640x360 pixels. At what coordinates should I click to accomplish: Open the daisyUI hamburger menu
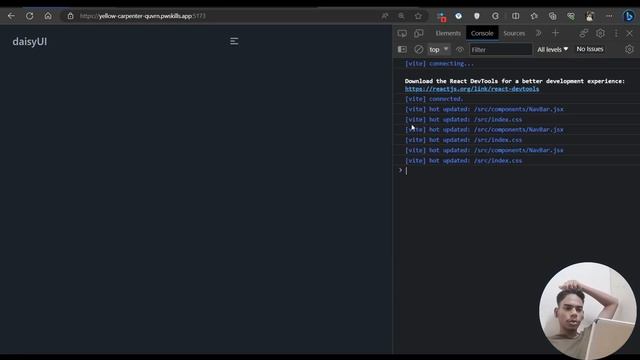point(234,41)
